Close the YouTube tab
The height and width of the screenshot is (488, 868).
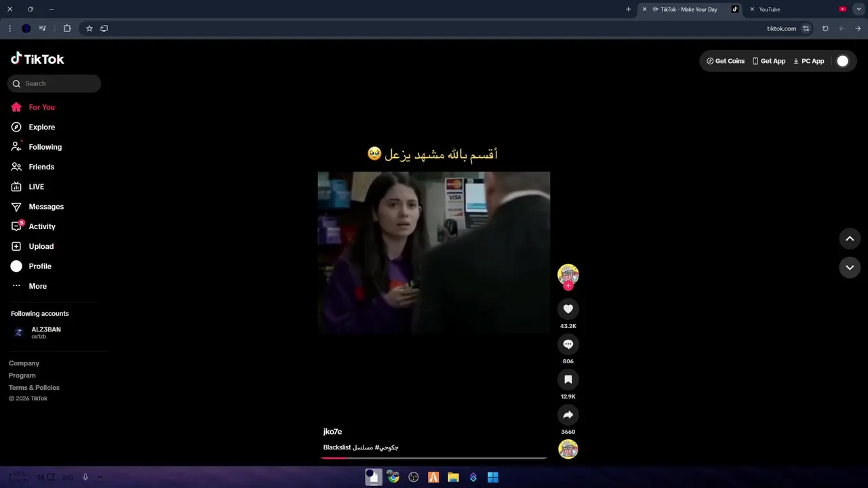tap(752, 9)
